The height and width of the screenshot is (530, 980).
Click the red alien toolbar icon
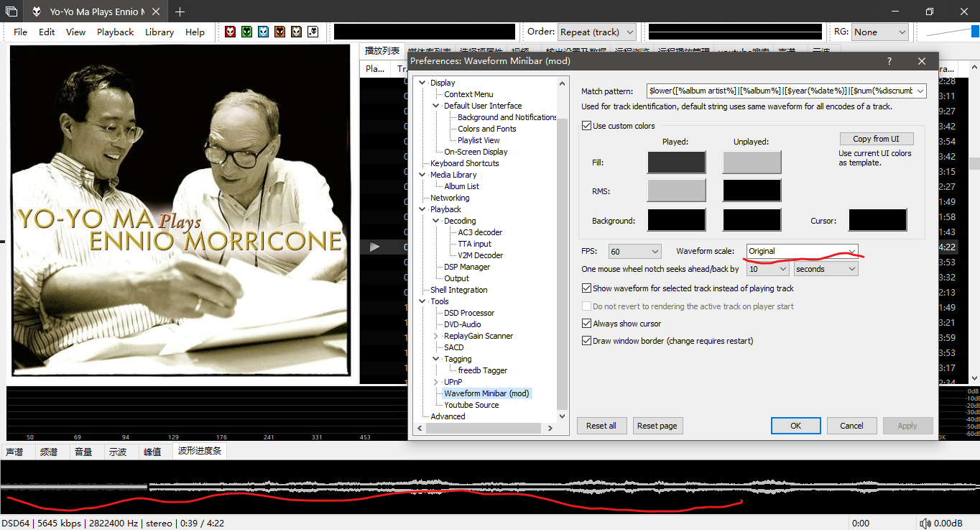pyautogui.click(x=230, y=32)
